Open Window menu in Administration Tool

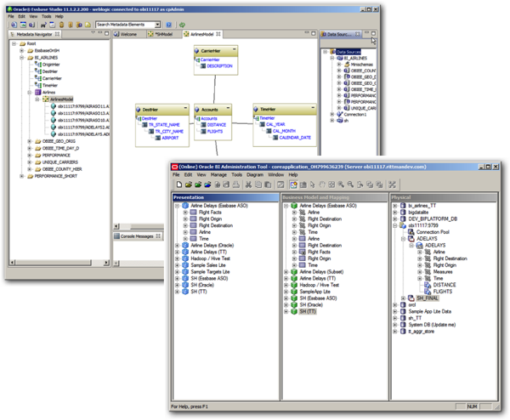click(275, 174)
